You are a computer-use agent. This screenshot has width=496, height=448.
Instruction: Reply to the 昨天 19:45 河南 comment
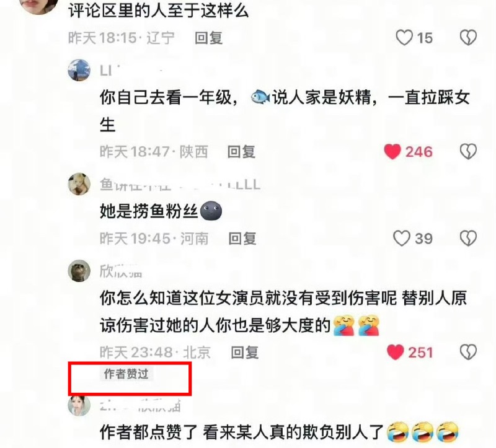point(242,239)
